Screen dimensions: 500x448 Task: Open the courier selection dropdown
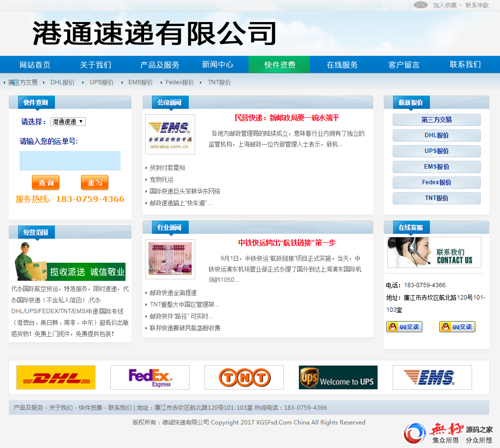pyautogui.click(x=68, y=122)
